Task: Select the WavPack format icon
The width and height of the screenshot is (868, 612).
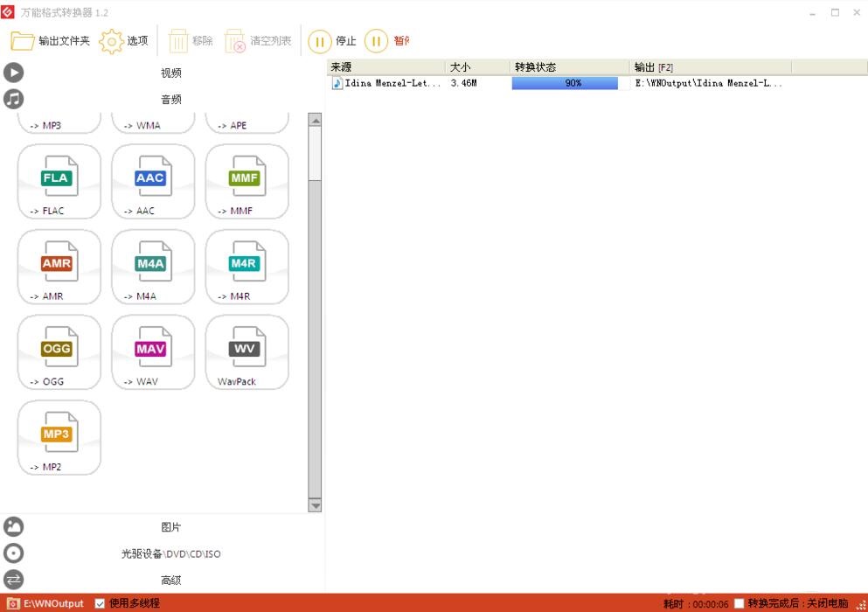Action: click(247, 351)
